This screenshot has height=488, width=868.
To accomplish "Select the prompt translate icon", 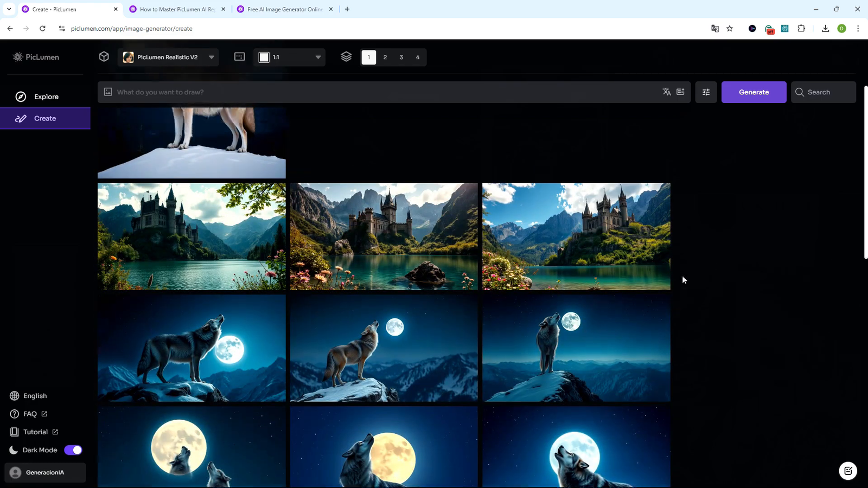I will pos(667,92).
